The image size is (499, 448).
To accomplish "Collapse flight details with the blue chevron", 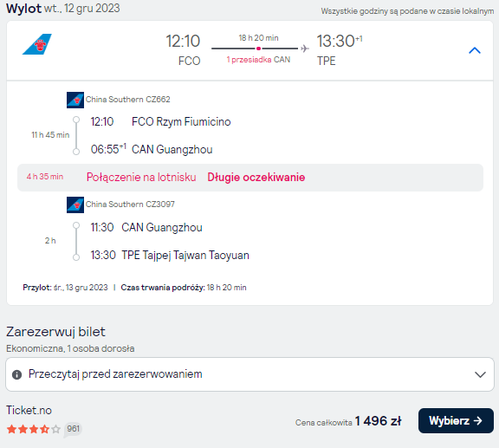I will point(475,50).
